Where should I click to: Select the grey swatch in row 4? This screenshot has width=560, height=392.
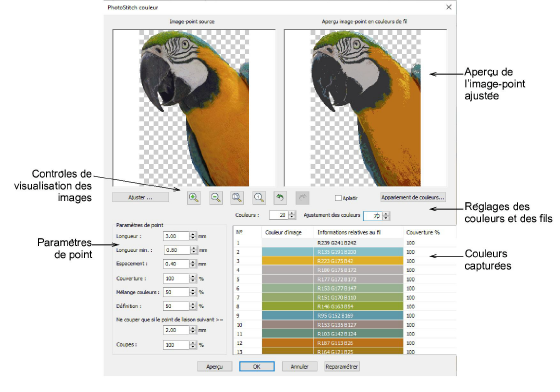tap(288, 270)
